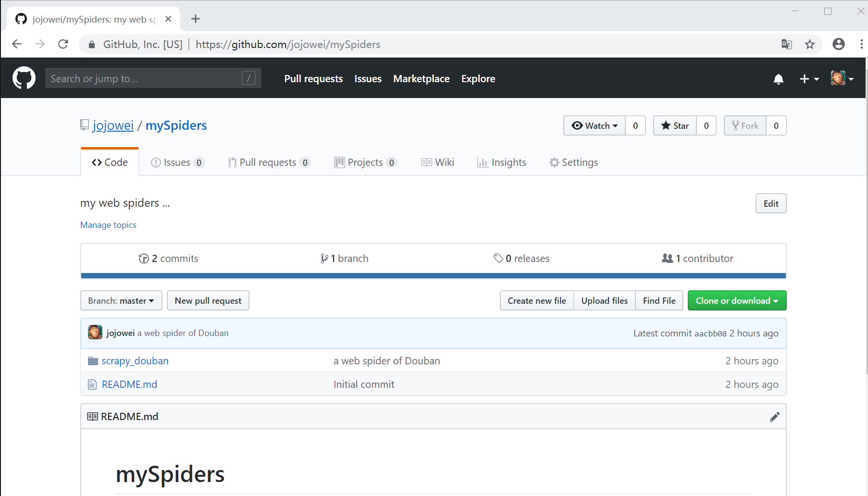Expand the Clone or download dropdown

(x=737, y=300)
